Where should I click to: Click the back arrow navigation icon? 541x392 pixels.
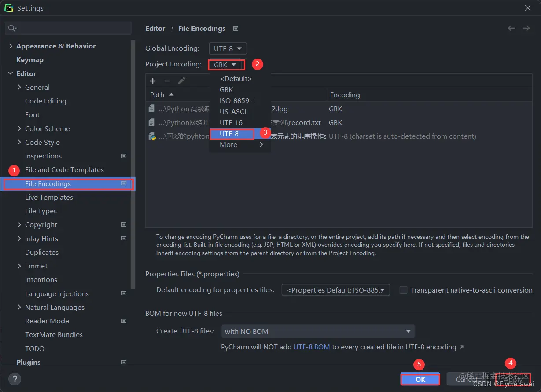click(x=511, y=28)
